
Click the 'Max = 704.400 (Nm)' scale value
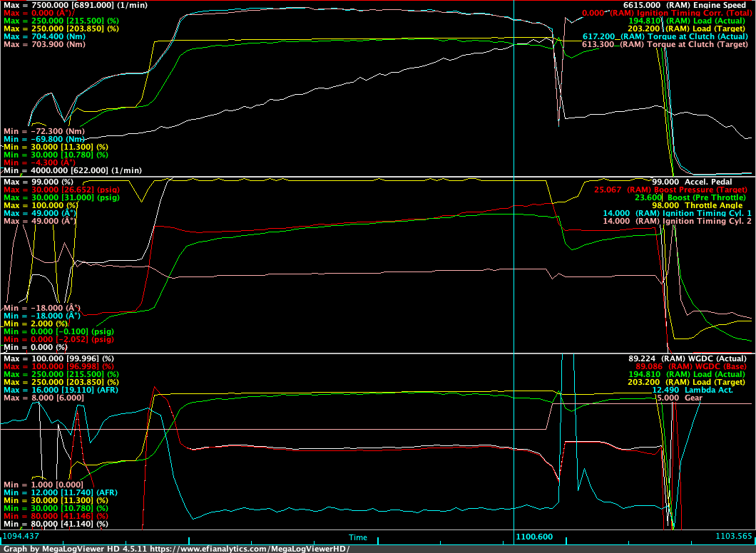point(44,36)
